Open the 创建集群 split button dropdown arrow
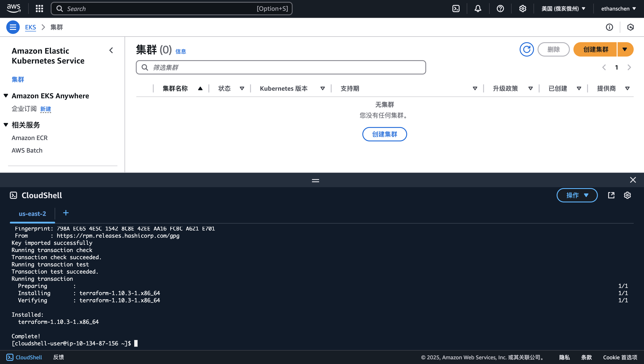 (625, 49)
